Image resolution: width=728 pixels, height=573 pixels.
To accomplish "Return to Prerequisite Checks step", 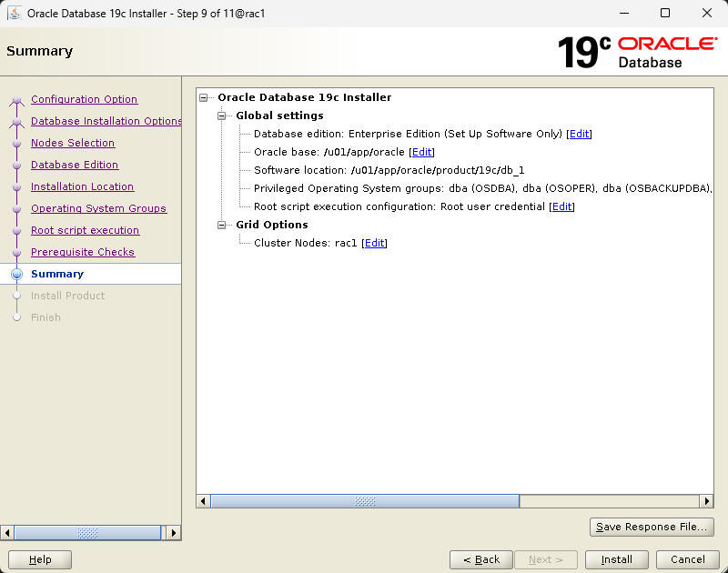I will click(83, 252).
